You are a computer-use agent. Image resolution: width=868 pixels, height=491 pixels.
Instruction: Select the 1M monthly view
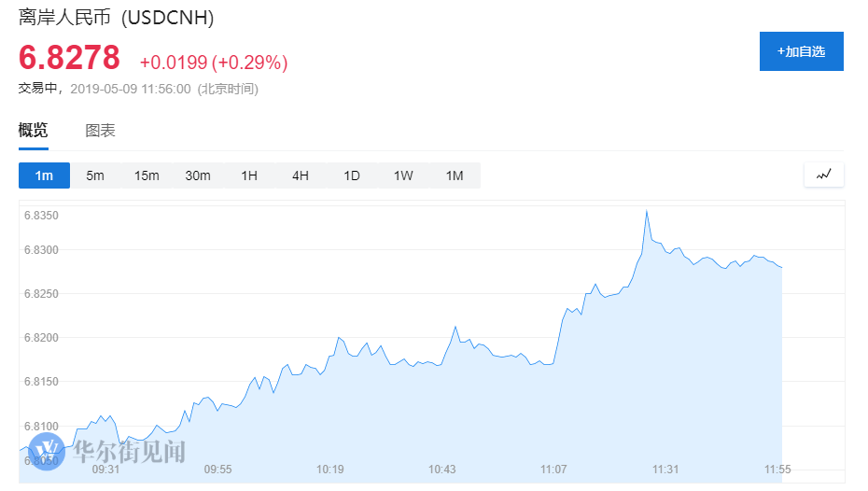(454, 175)
